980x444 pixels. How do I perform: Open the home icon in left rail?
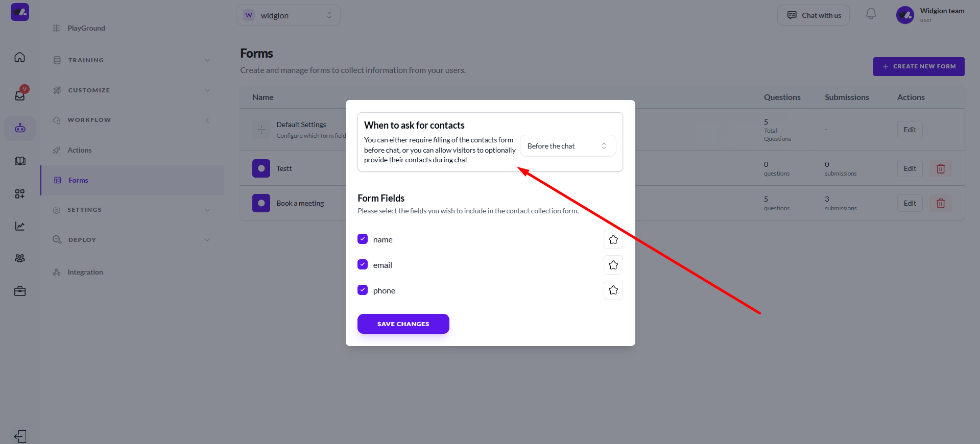click(x=19, y=57)
